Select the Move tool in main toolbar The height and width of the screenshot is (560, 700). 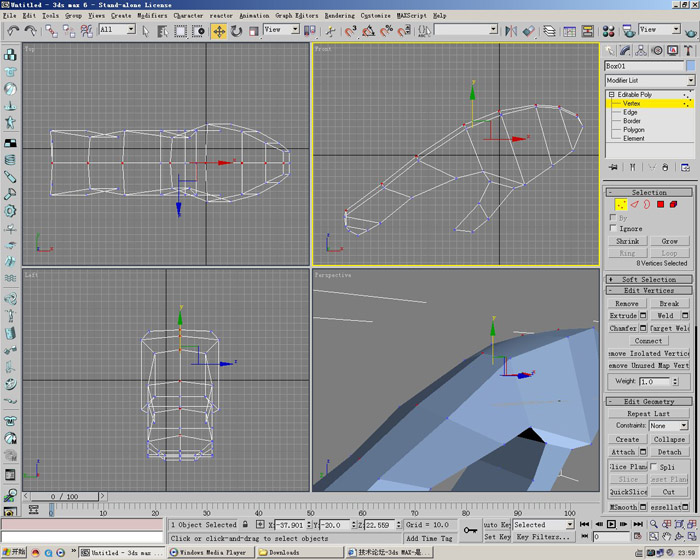click(x=219, y=31)
